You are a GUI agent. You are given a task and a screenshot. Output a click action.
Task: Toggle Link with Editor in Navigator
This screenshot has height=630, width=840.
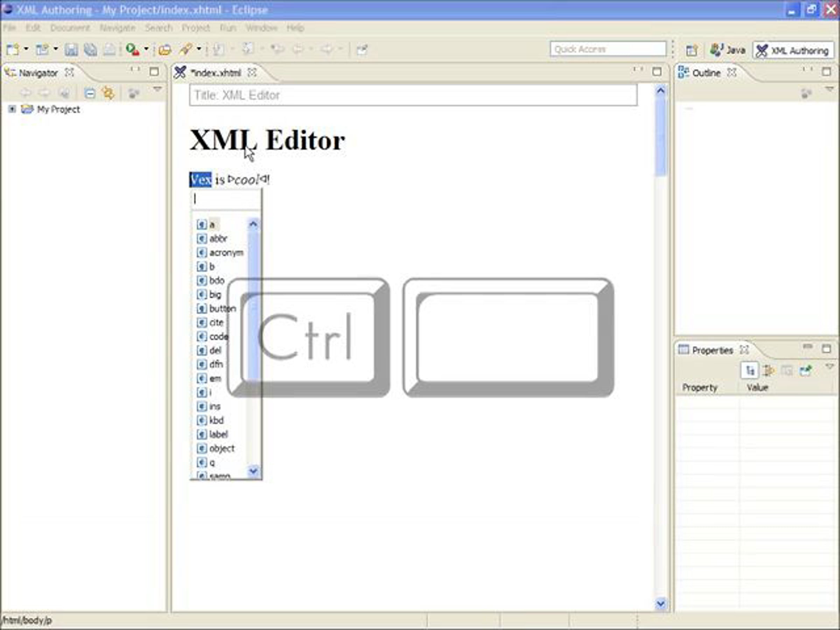pos(108,93)
